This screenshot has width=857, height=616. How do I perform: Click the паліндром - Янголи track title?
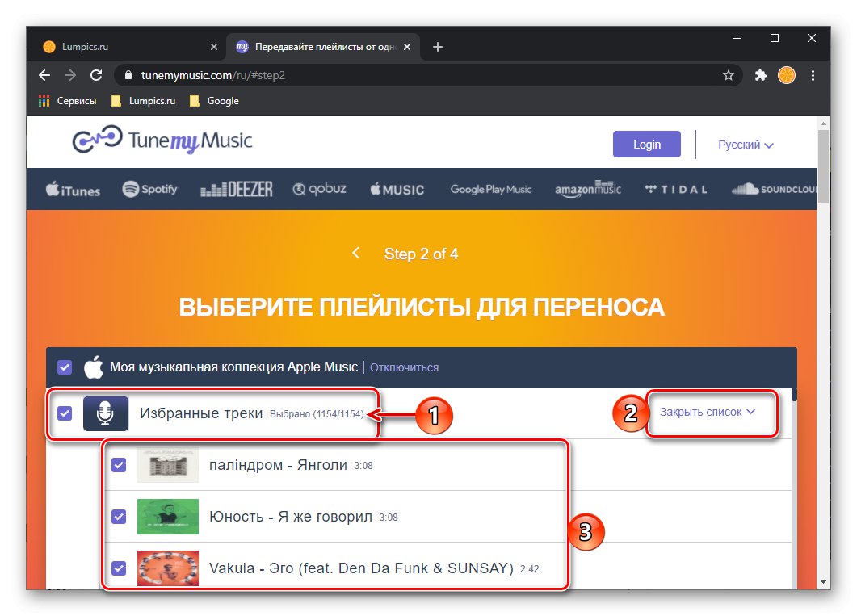coord(278,465)
